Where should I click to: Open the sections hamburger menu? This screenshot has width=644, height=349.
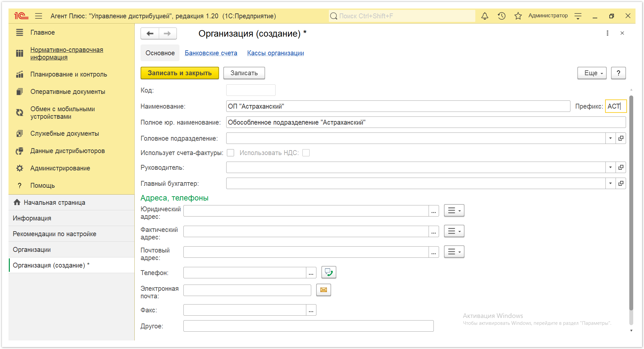[x=39, y=16]
